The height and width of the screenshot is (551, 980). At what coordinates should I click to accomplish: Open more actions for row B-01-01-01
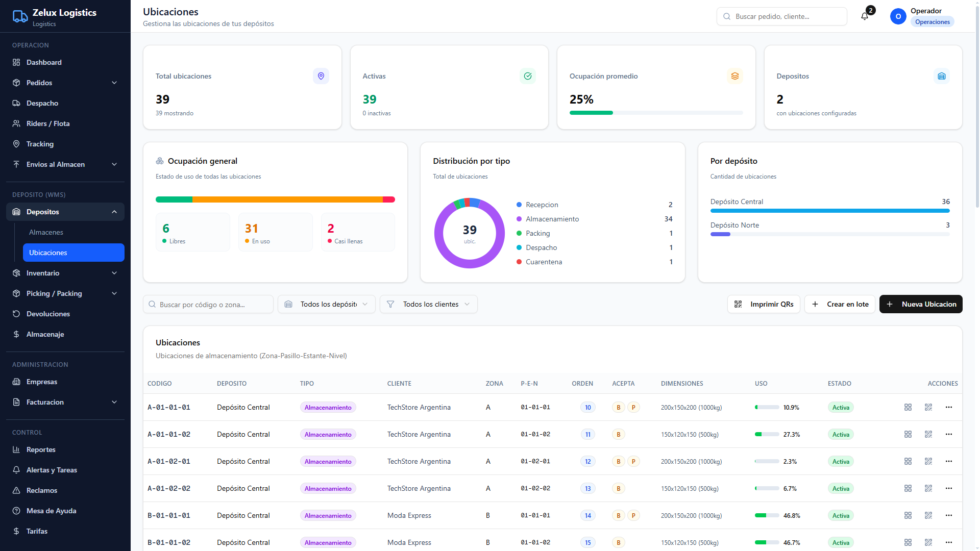[x=949, y=515]
